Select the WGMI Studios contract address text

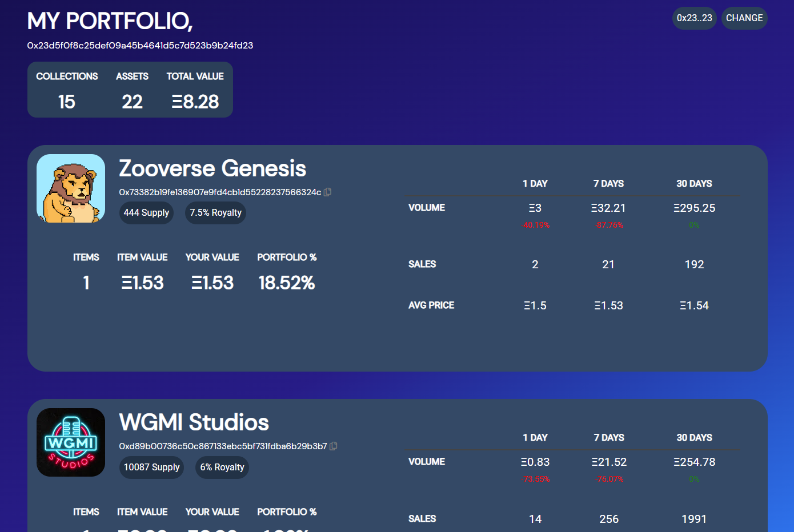[x=223, y=446]
